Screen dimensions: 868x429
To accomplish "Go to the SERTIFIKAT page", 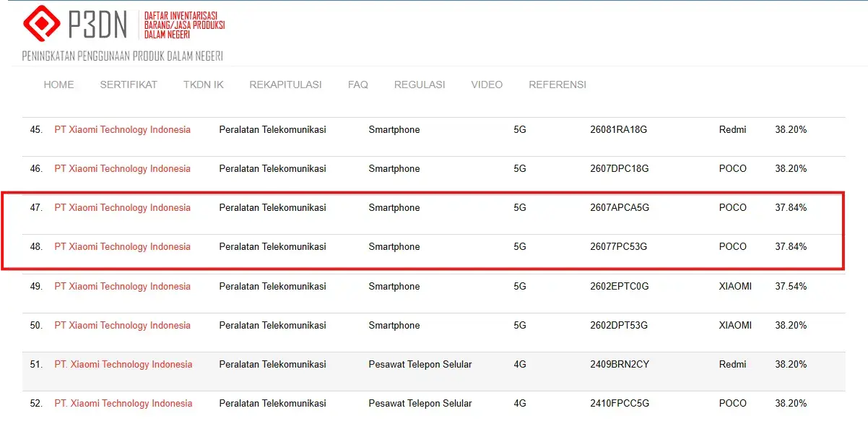I will pos(129,84).
